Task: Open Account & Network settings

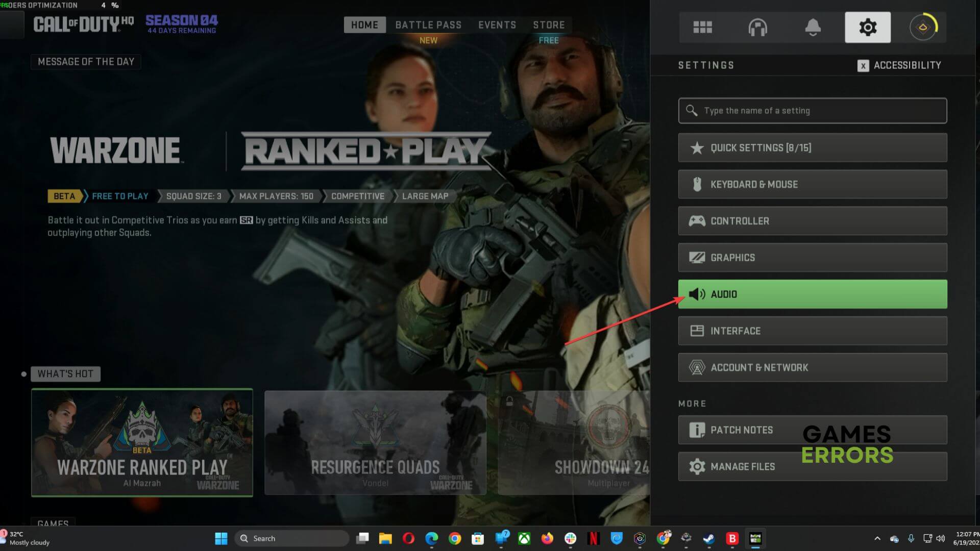Action: (x=812, y=367)
